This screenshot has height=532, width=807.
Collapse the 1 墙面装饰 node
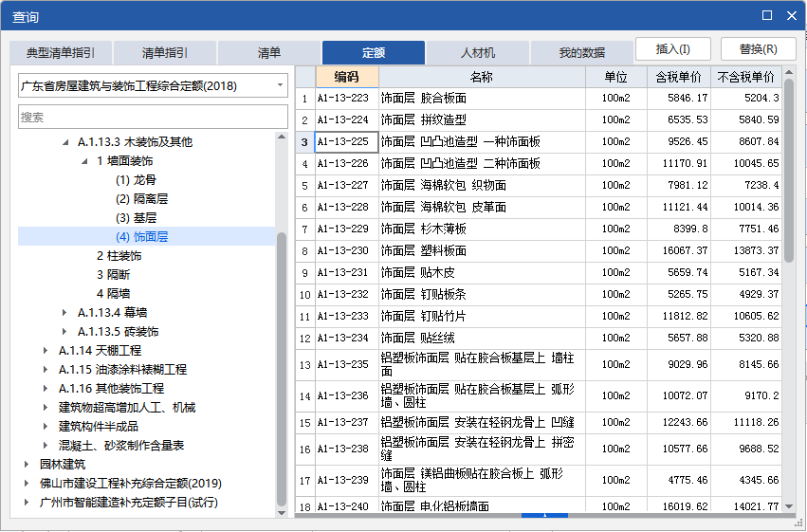point(84,161)
